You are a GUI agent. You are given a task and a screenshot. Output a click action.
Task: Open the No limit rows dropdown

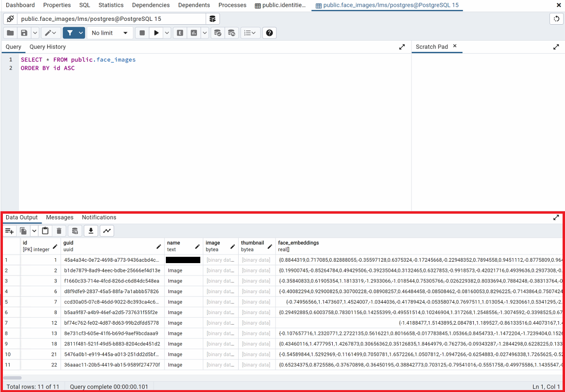coord(110,33)
